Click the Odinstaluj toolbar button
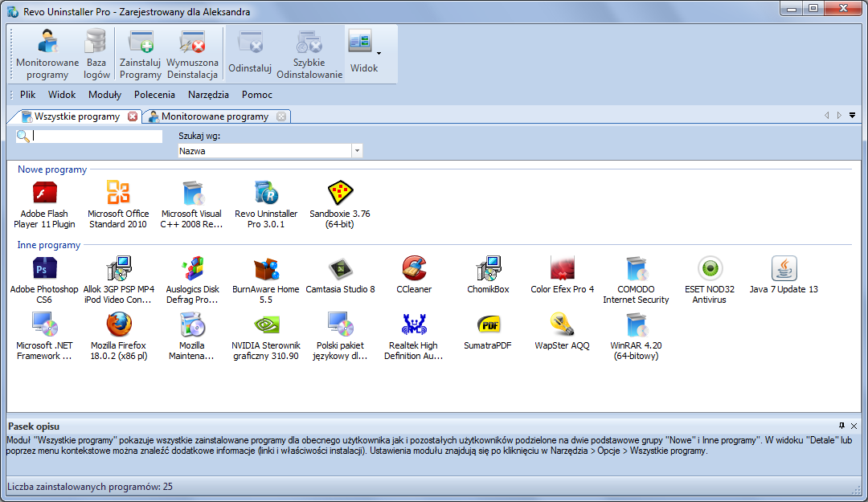The image size is (868, 502). [250, 55]
